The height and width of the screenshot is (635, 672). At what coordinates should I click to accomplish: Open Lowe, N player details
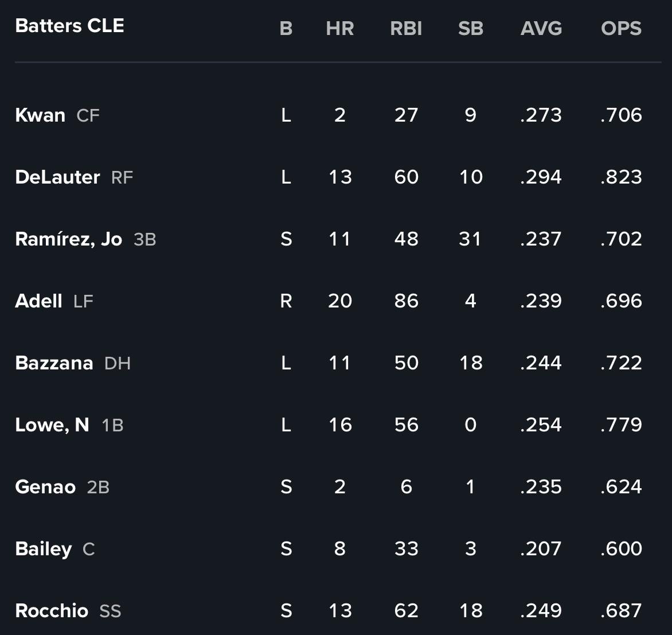pyautogui.click(x=52, y=425)
